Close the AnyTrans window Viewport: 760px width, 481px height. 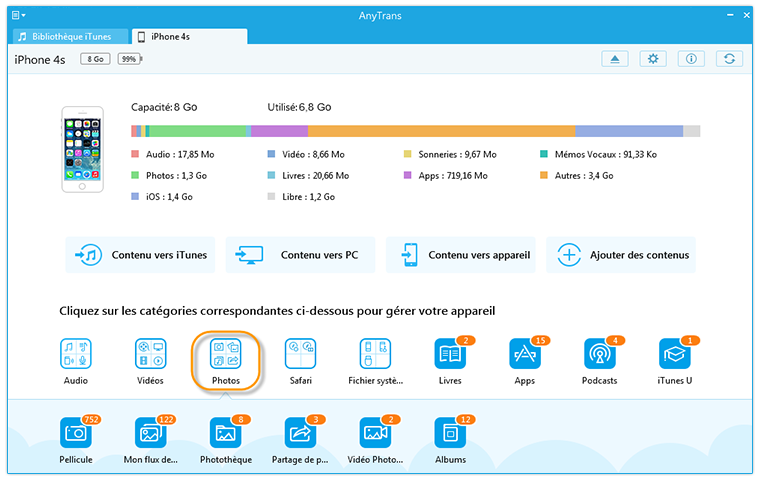pyautogui.click(x=747, y=16)
